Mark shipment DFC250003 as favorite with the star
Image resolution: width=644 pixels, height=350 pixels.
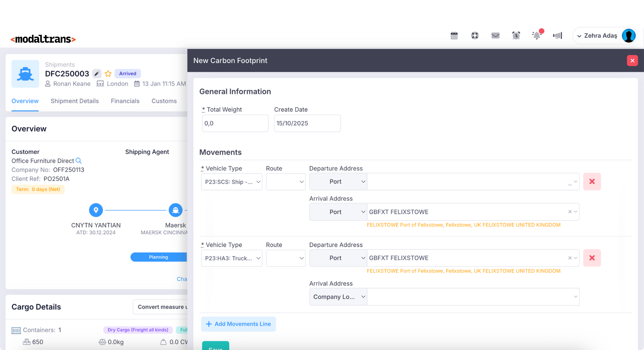108,73
